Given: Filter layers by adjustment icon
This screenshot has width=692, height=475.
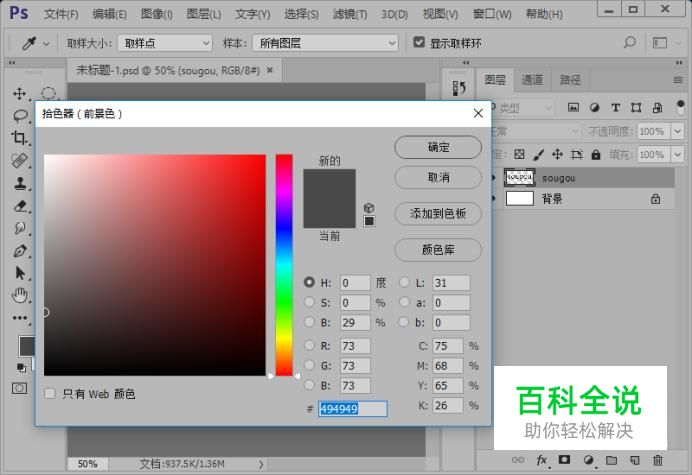Looking at the screenshot, I should click(x=594, y=107).
